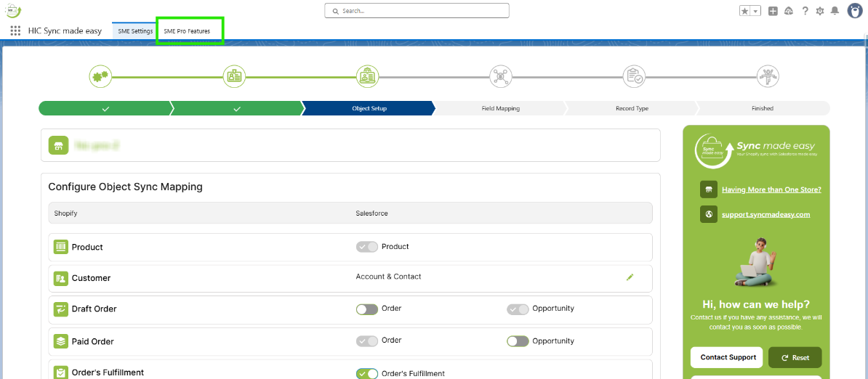
Task: Click the Record Type clipboard step icon
Action: 635,76
